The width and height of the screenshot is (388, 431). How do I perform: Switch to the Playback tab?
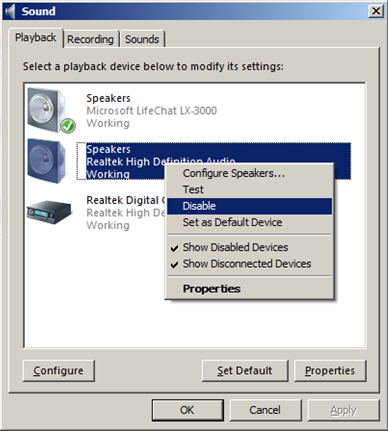point(36,38)
